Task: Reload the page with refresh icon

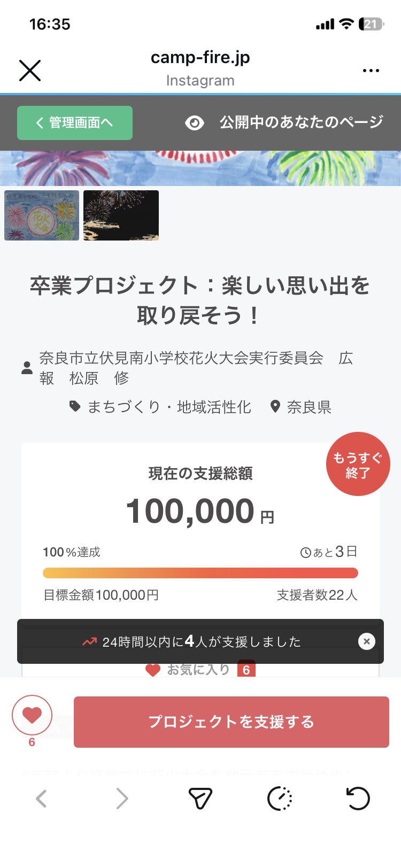Action: tap(358, 799)
